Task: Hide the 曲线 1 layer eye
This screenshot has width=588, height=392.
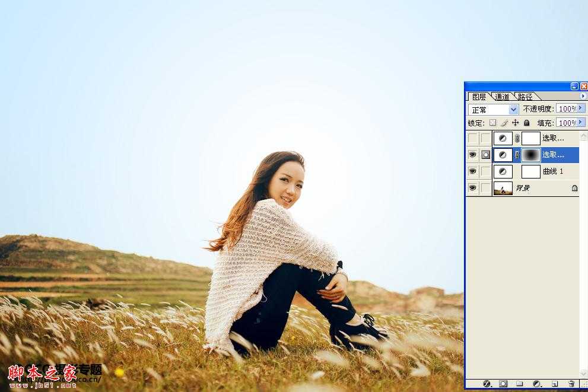Action: click(x=472, y=171)
